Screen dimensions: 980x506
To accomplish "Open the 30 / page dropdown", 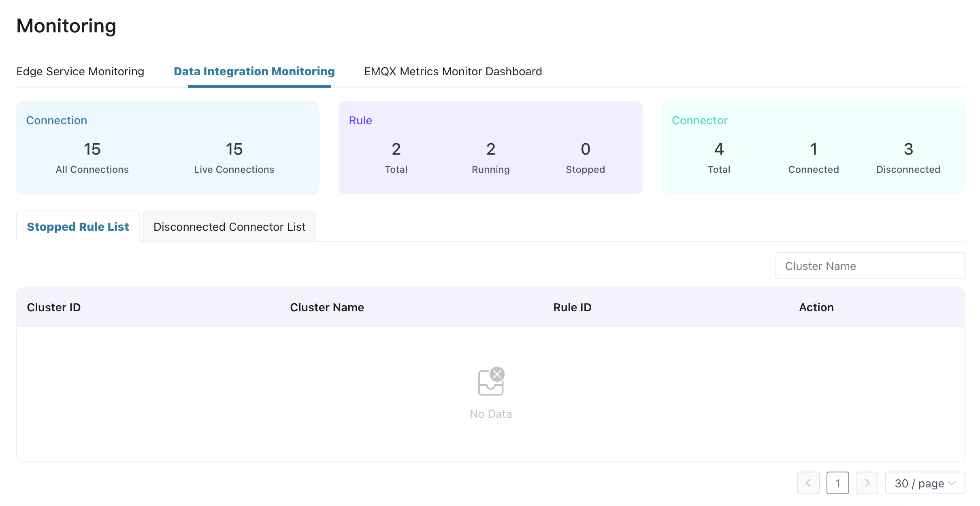I will 925,483.
